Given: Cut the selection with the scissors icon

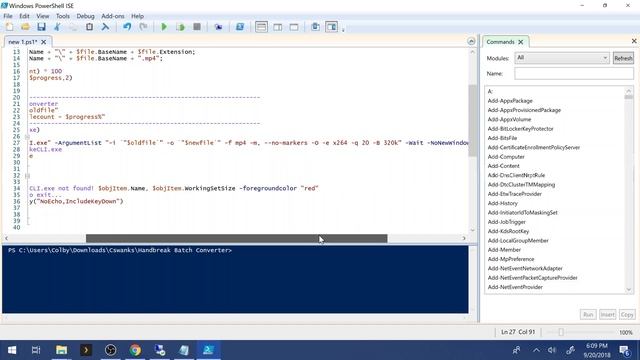Looking at the screenshot, I should tap(57, 27).
